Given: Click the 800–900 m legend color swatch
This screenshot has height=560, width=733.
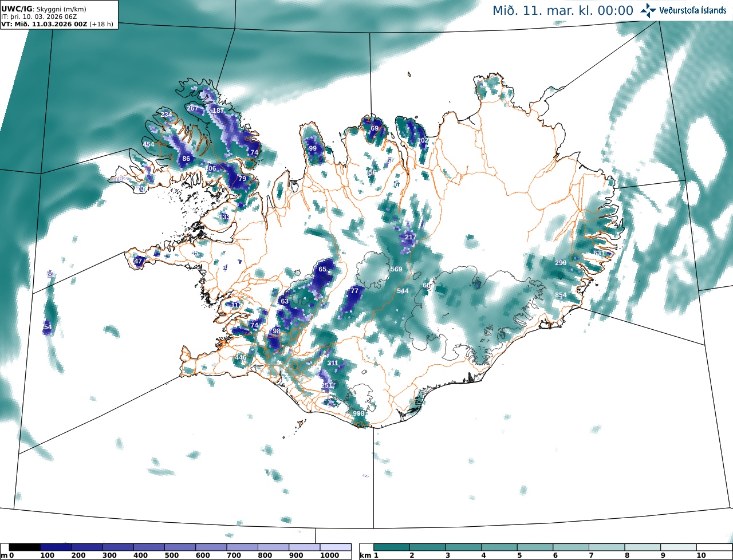Looking at the screenshot, I should (273, 548).
